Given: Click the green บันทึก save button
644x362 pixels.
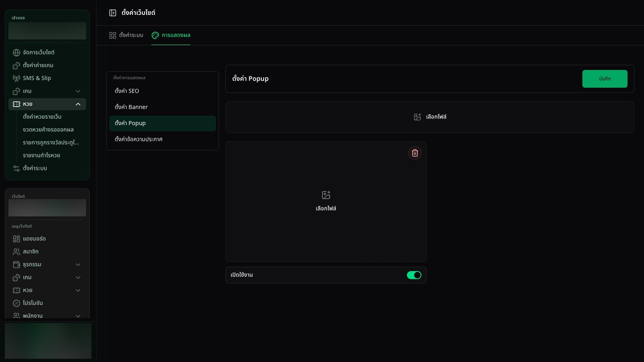Looking at the screenshot, I should [x=605, y=79].
